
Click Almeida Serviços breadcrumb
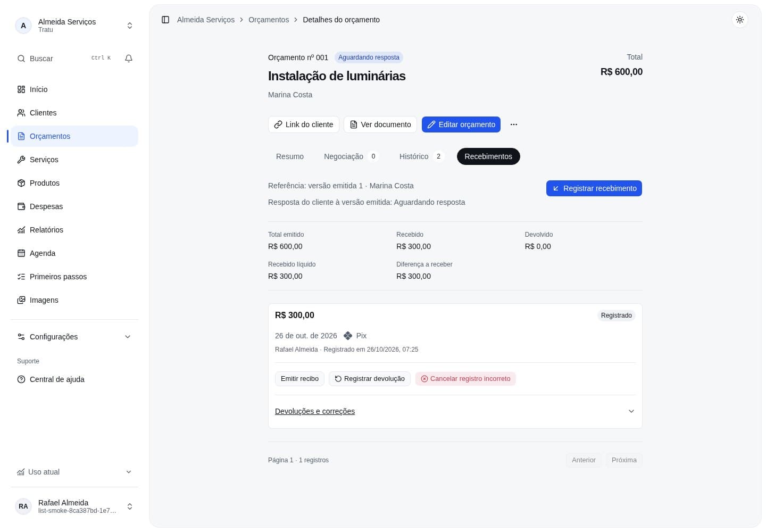(206, 20)
